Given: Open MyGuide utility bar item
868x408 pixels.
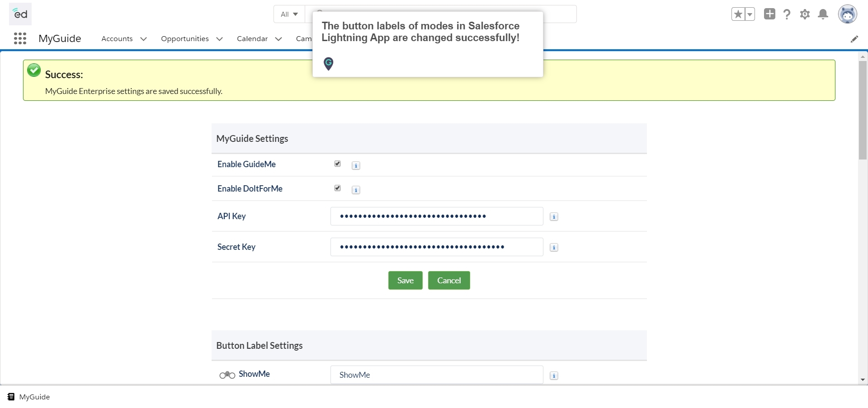Looking at the screenshot, I should tap(29, 397).
